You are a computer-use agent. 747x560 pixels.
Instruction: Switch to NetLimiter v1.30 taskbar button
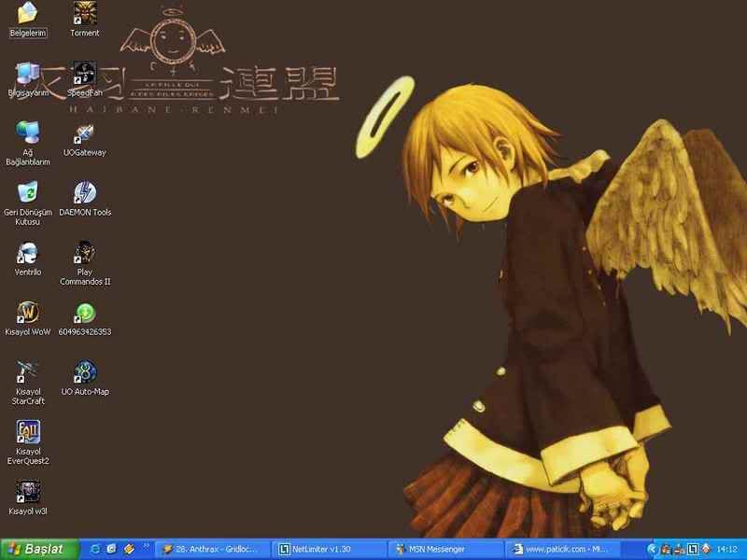pyautogui.click(x=330, y=549)
